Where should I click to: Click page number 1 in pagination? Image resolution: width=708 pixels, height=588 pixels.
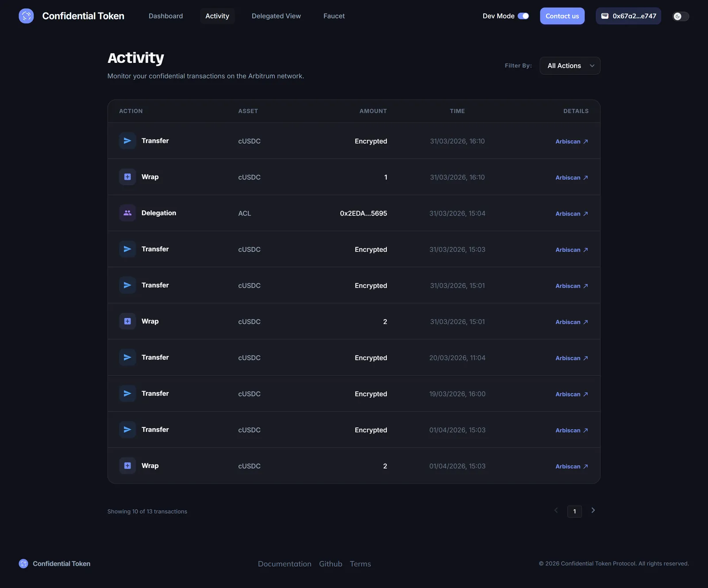[574, 511]
